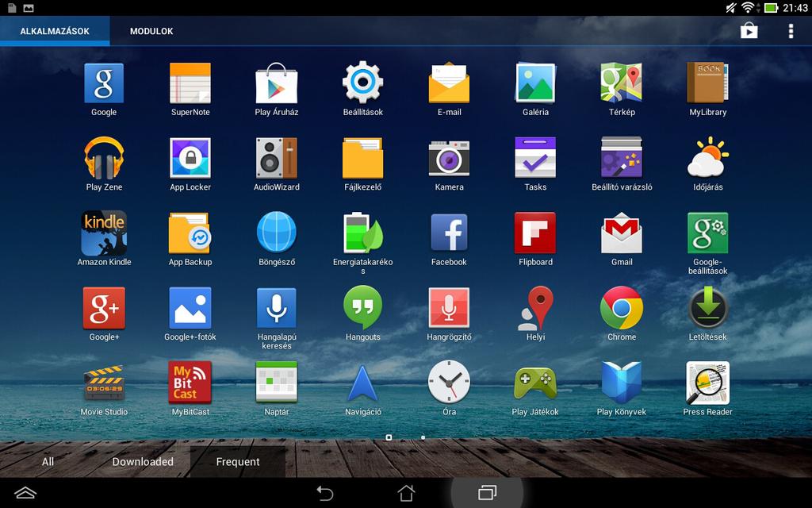Tap the 21:43 clock in status bar
This screenshot has height=508, width=812.
tap(795, 8)
